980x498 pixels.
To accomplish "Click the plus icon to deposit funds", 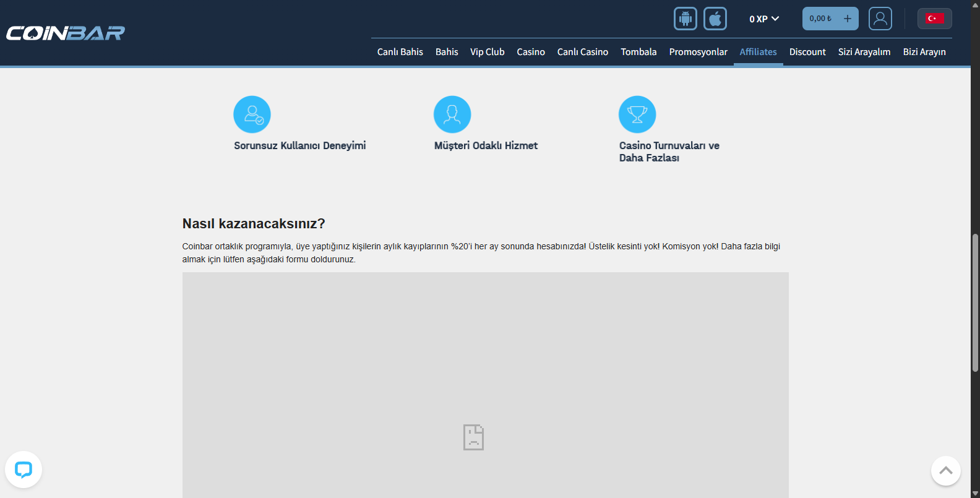I will point(847,19).
